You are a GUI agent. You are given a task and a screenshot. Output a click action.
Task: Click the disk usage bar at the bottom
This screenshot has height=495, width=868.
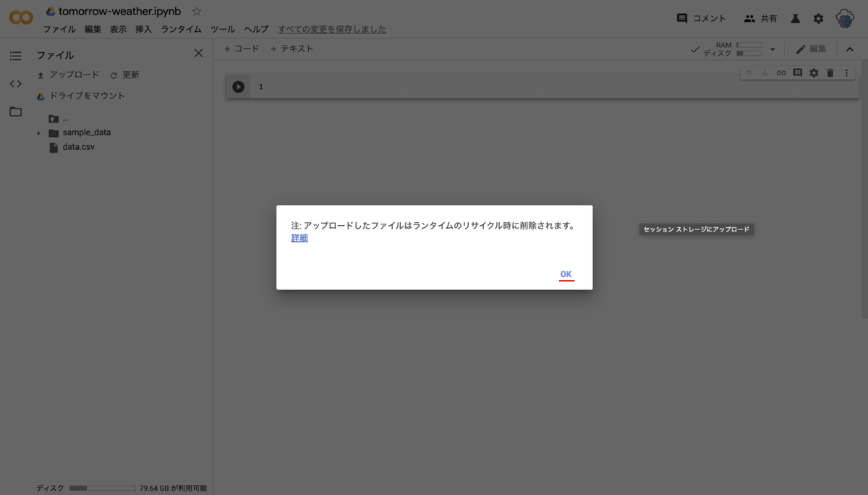pos(102,487)
